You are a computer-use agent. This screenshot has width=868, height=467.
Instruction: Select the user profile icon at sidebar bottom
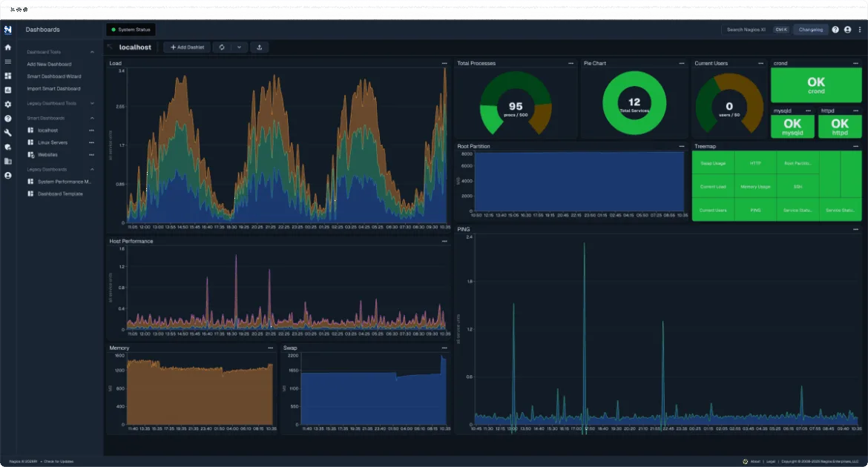(7, 176)
